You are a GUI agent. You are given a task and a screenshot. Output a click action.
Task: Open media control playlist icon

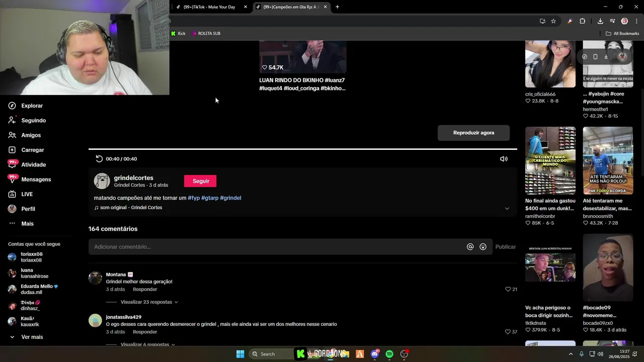pos(612,21)
